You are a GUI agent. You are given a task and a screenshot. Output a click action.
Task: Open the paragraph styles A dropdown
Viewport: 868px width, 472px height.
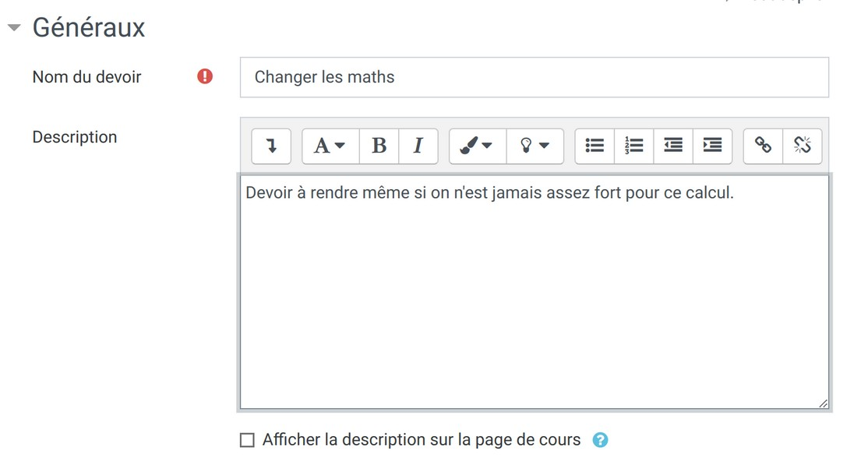coord(330,146)
